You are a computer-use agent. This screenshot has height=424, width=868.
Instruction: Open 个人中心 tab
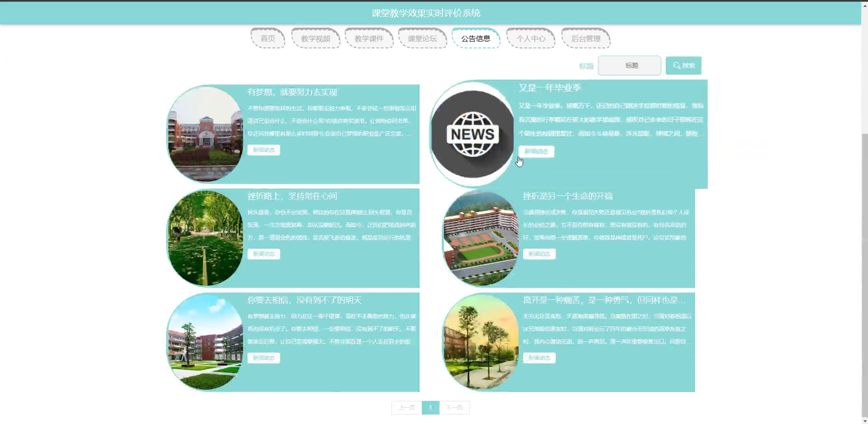531,38
